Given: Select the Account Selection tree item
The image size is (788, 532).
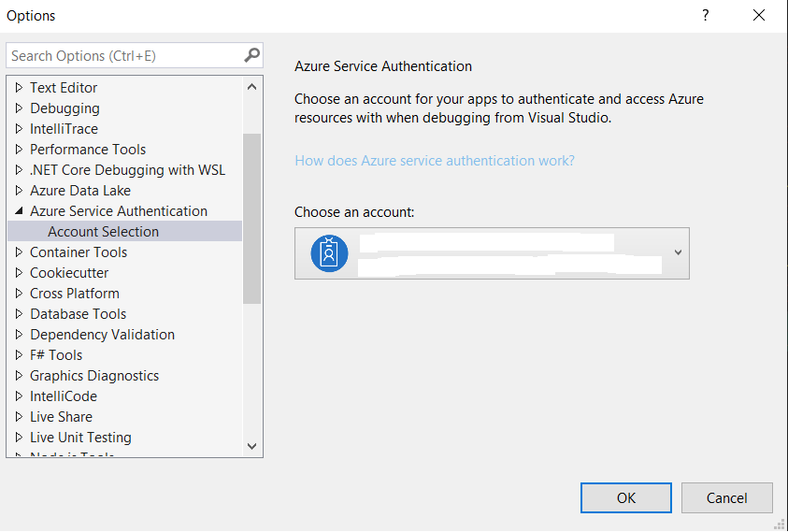Looking at the screenshot, I should point(125,232).
